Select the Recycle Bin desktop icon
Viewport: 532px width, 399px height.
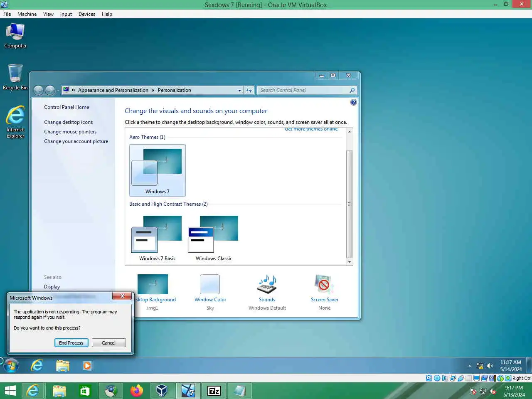[15, 77]
